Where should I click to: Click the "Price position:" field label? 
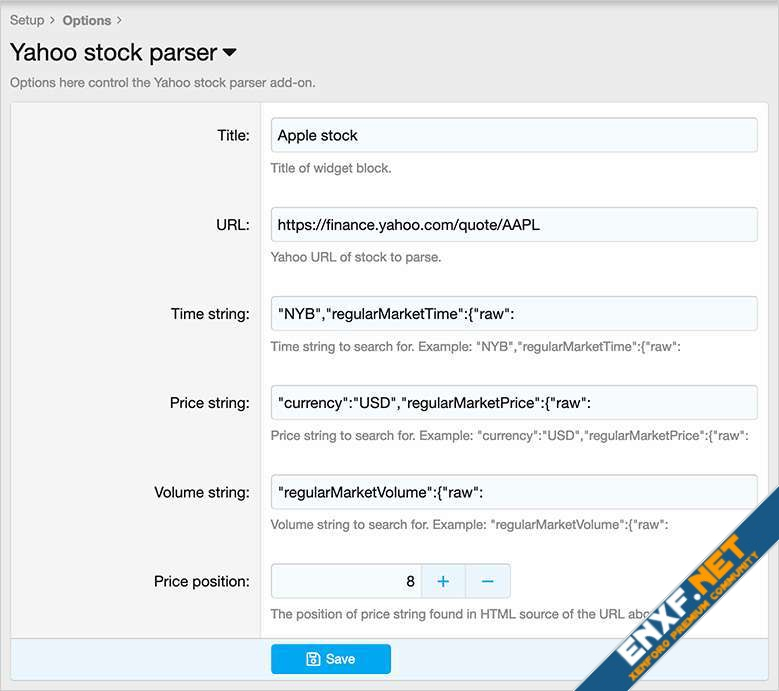click(202, 581)
